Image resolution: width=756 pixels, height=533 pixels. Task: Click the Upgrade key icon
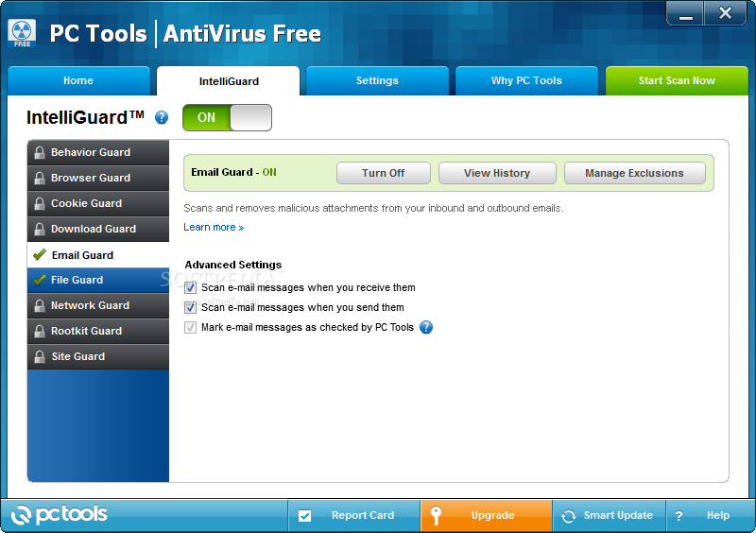click(x=436, y=516)
